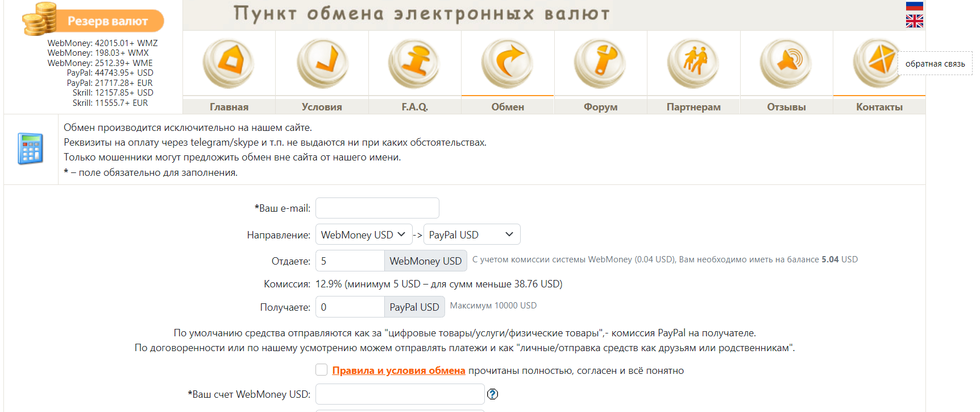Screen dimensions: 980x412
Task: Click the Пункт обмена электронных валют title
Action: (x=422, y=14)
